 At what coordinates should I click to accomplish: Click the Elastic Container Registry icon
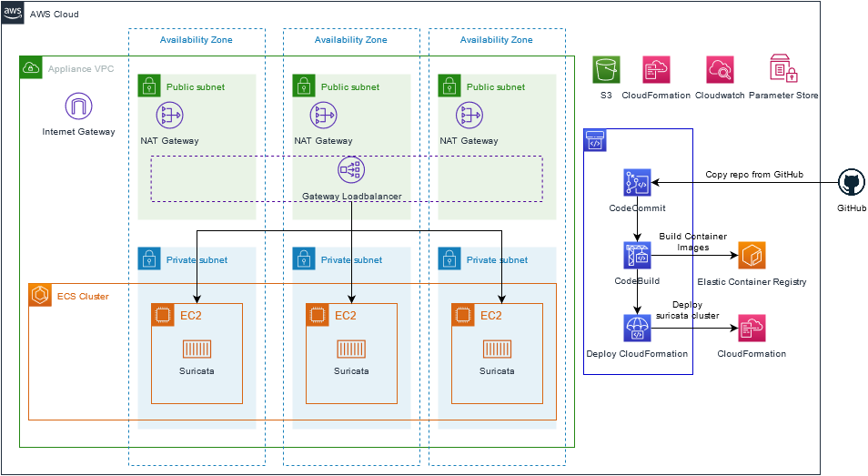pyautogui.click(x=752, y=255)
